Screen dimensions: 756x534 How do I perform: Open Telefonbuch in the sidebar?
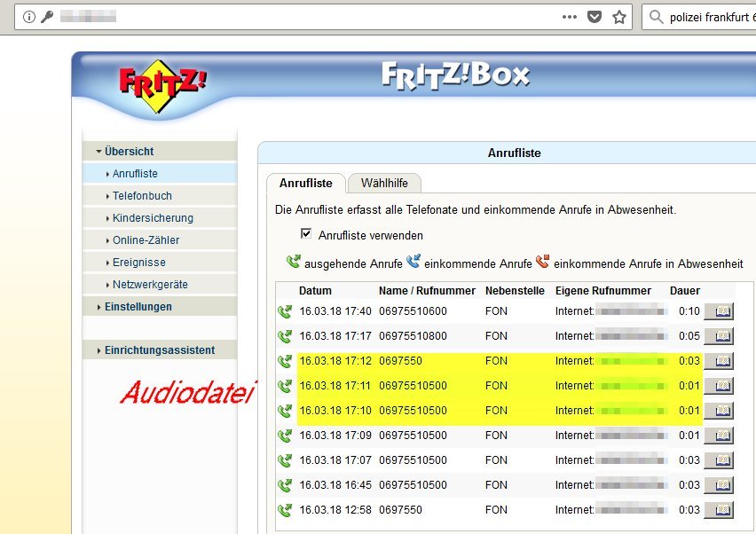point(160,196)
